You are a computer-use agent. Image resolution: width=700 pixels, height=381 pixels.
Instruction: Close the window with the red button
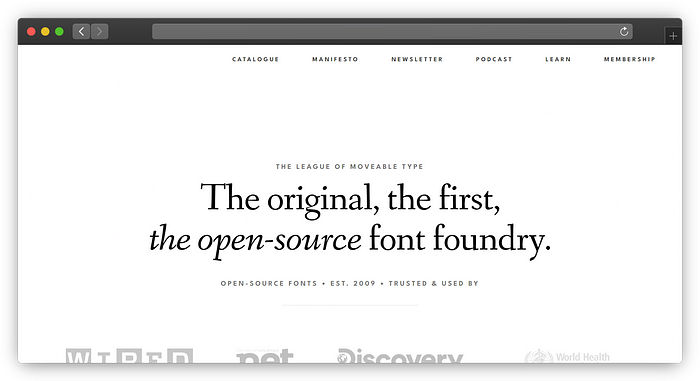31,31
